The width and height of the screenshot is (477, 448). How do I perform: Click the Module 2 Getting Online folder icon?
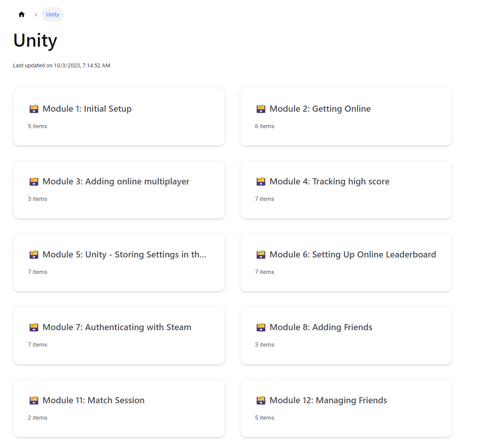tap(261, 109)
